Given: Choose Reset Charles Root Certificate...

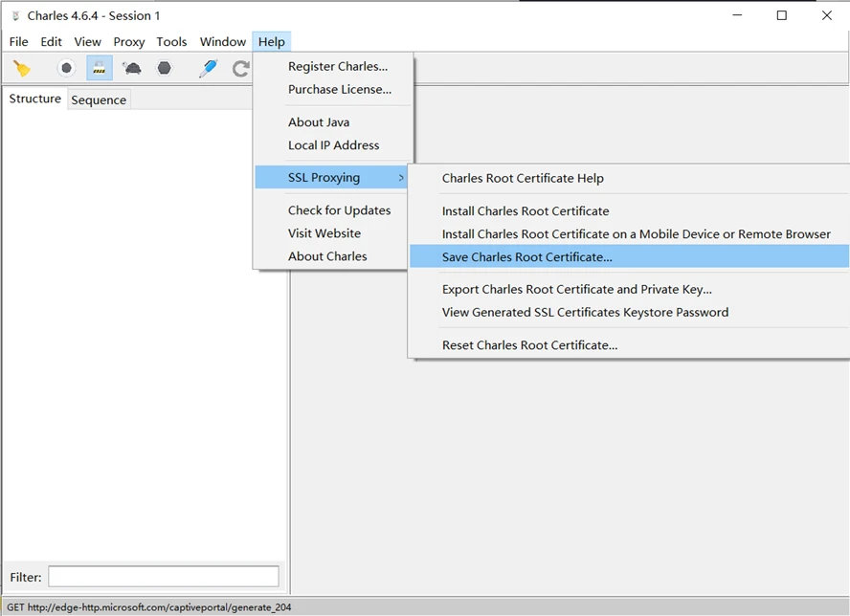Looking at the screenshot, I should (x=529, y=345).
